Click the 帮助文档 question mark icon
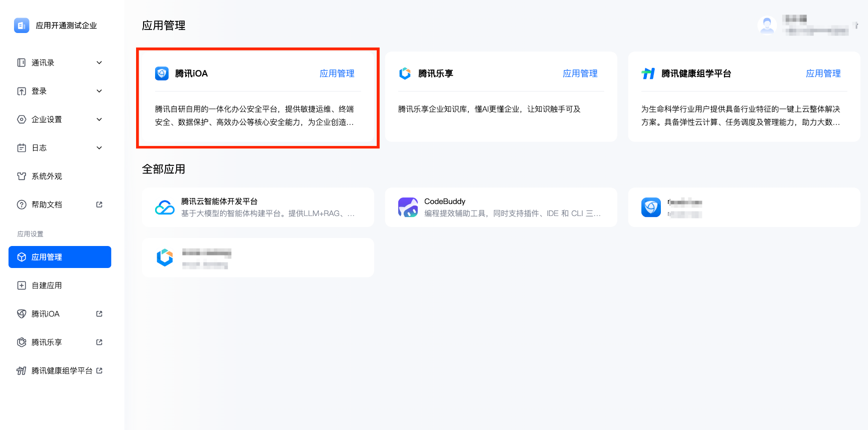The image size is (868, 430). pyautogui.click(x=22, y=204)
